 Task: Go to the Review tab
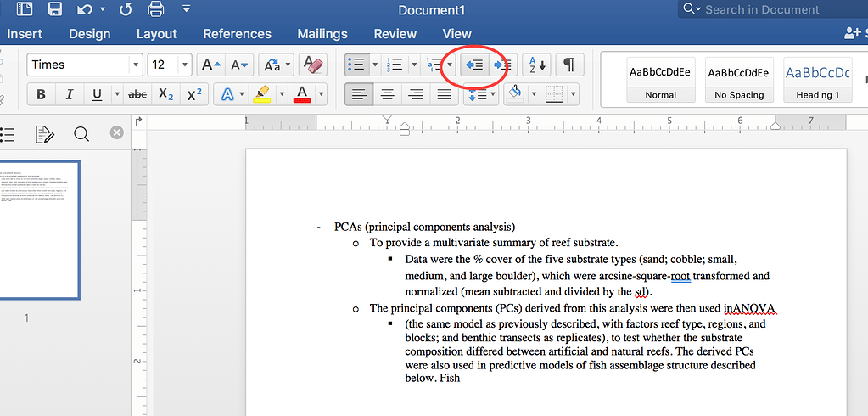(x=395, y=34)
